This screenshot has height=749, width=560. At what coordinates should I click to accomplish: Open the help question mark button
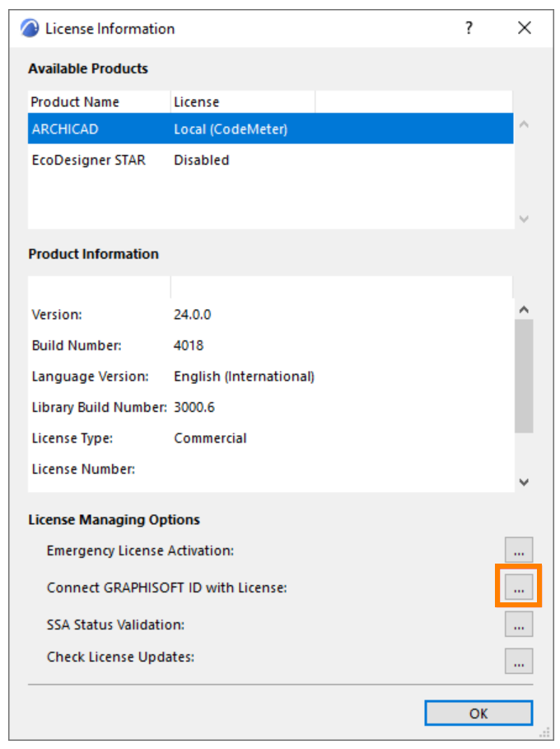[469, 28]
